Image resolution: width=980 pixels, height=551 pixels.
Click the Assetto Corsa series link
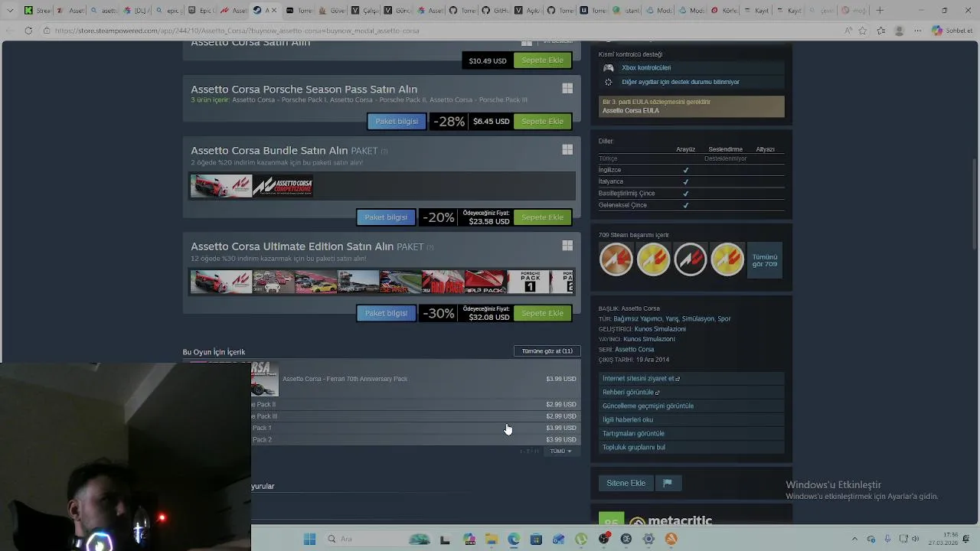[634, 350]
